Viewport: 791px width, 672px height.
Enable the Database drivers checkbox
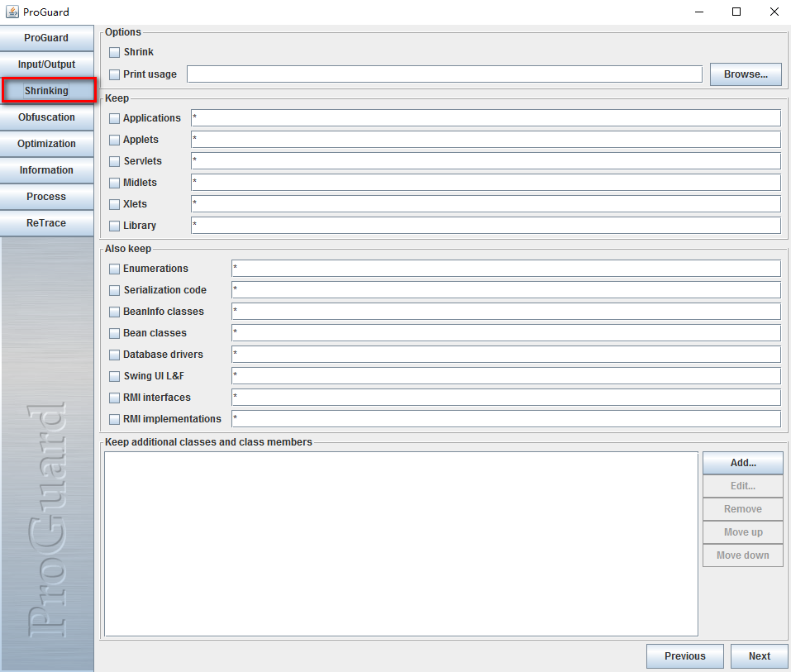(x=115, y=355)
